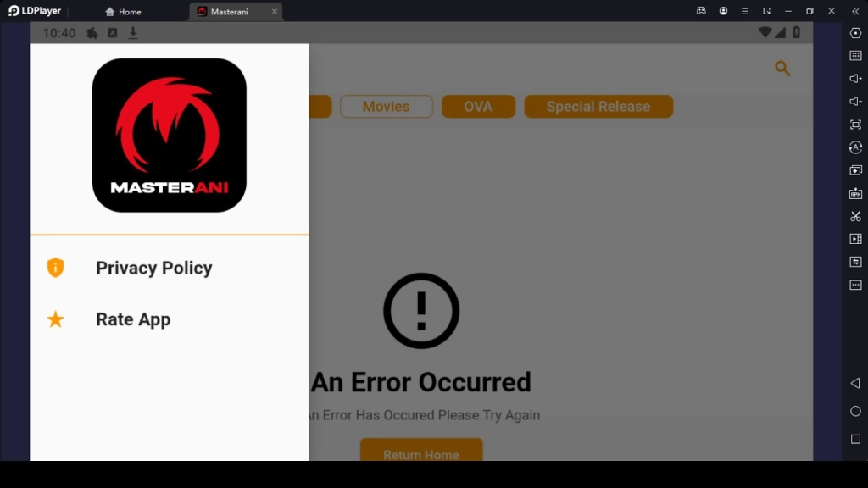
Task: Collapse the sidebar with double chevron
Action: 854,11
